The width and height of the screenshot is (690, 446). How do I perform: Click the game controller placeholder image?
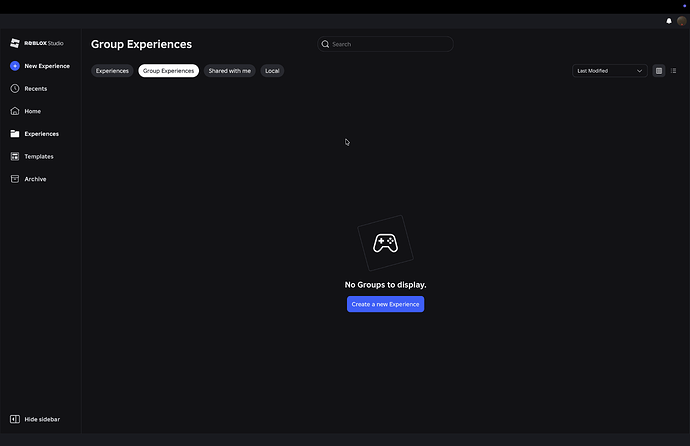click(x=385, y=243)
